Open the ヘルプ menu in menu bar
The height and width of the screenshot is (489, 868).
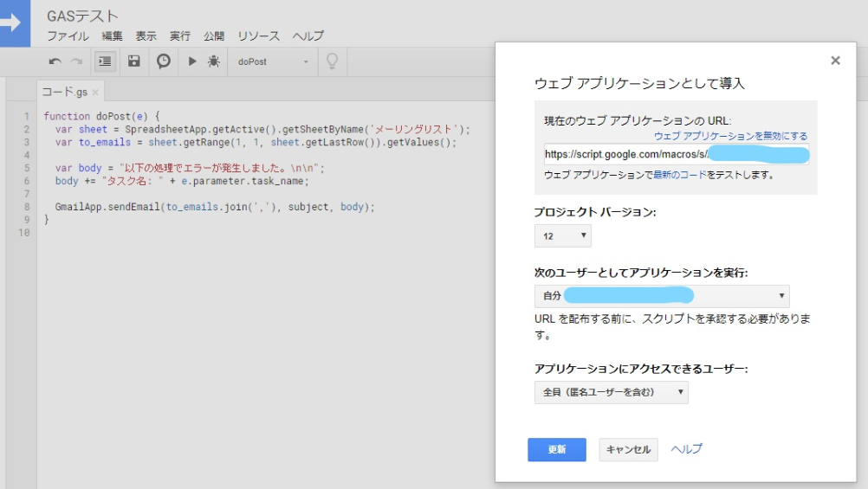pyautogui.click(x=308, y=36)
